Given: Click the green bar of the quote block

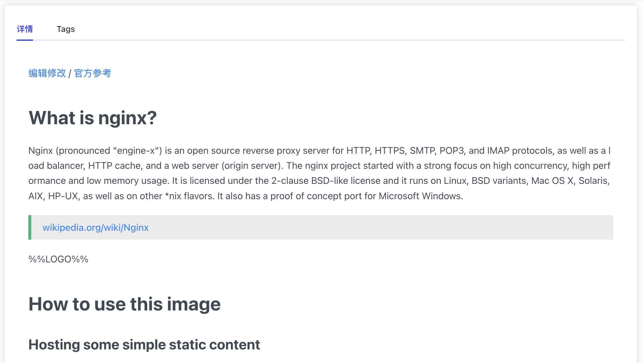Looking at the screenshot, I should coord(30,228).
